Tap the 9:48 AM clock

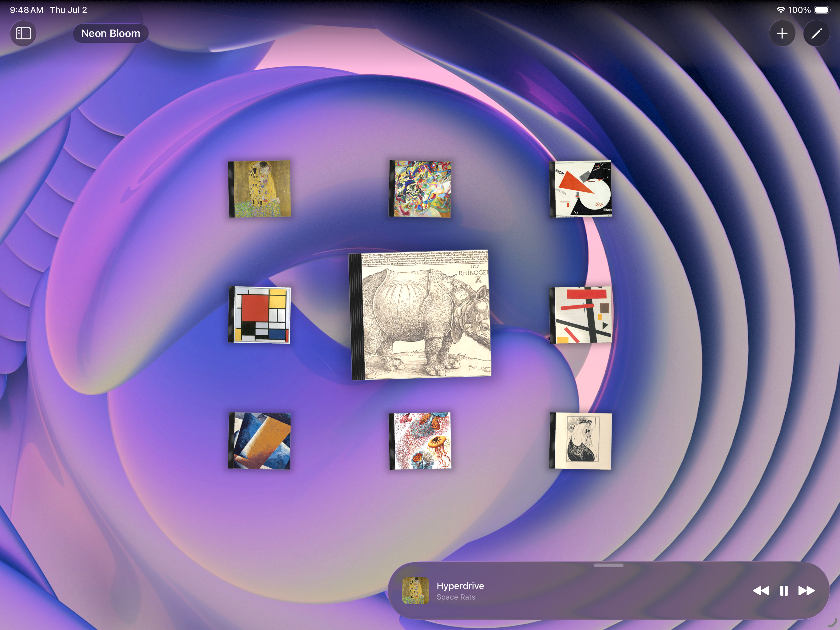coord(26,10)
